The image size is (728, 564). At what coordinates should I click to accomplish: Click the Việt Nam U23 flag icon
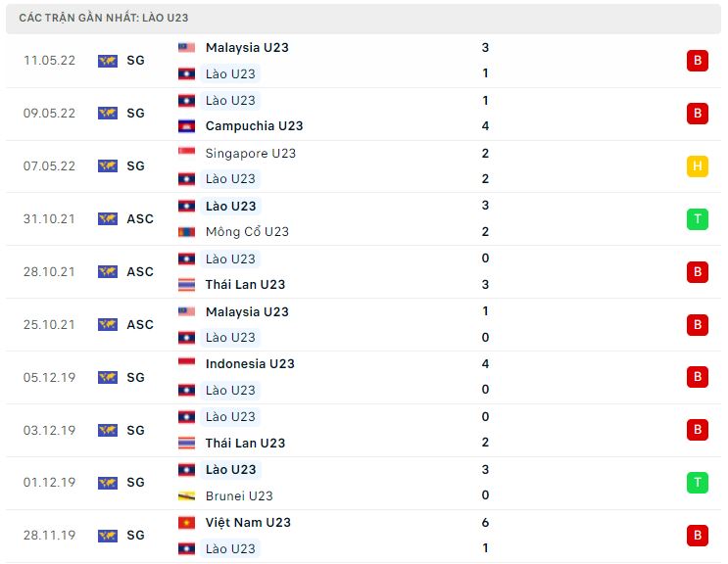pyautogui.click(x=186, y=523)
